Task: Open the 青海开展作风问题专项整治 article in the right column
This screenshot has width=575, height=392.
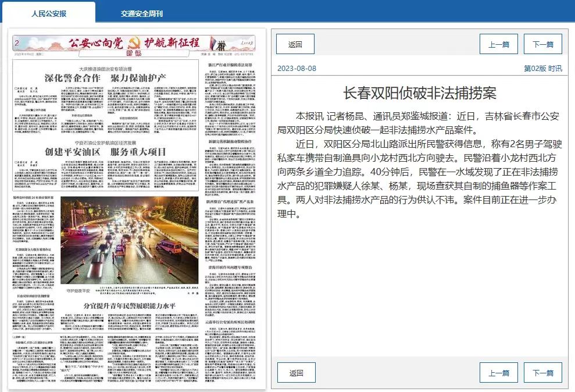Action: click(x=230, y=268)
